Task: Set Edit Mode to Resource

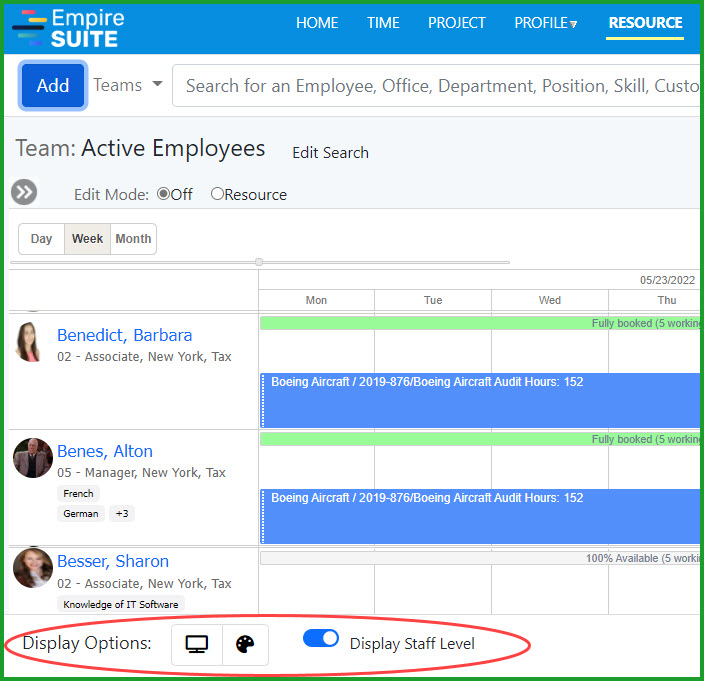Action: pos(217,194)
